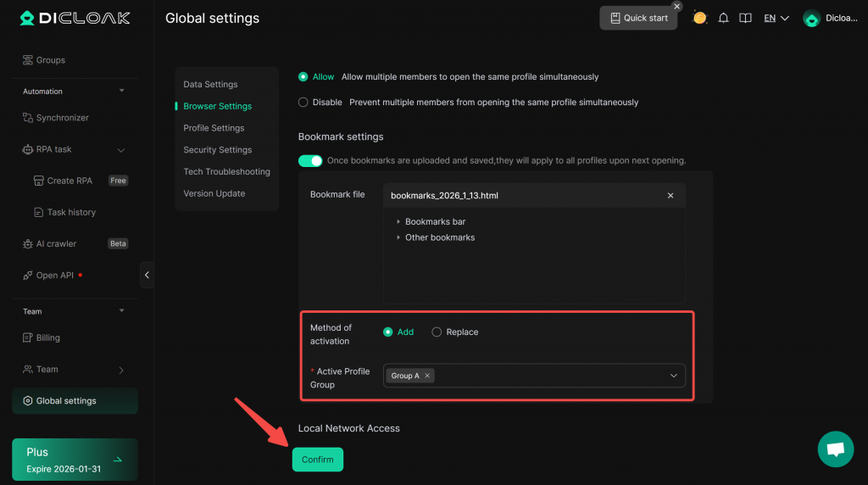Viewport: 868px width, 485px height.
Task: Open the Active Profile Group dropdown
Action: pos(674,376)
